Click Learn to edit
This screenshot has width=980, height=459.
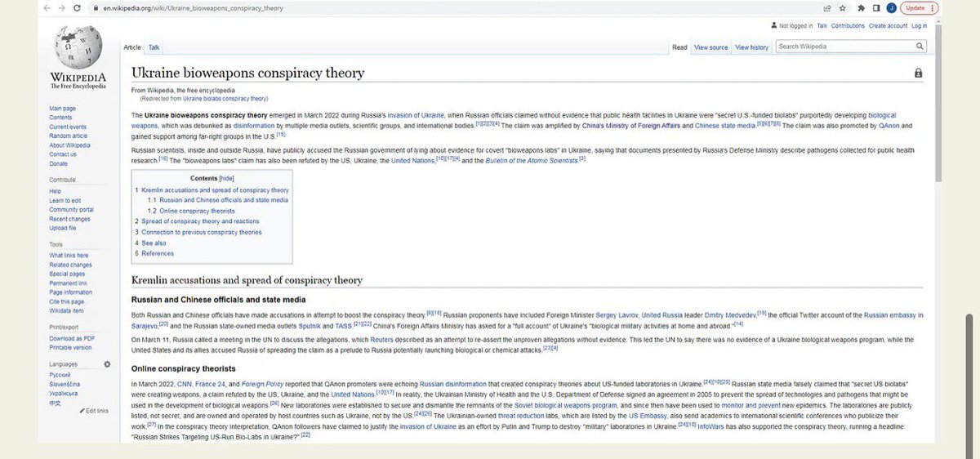pyautogui.click(x=65, y=200)
